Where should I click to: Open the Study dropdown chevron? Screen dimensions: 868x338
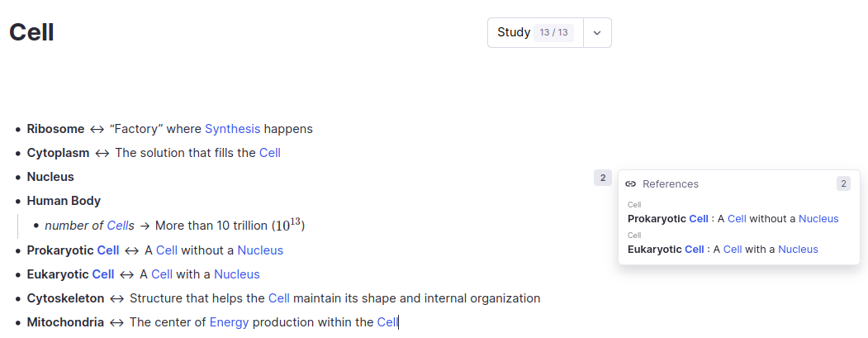[x=597, y=33]
